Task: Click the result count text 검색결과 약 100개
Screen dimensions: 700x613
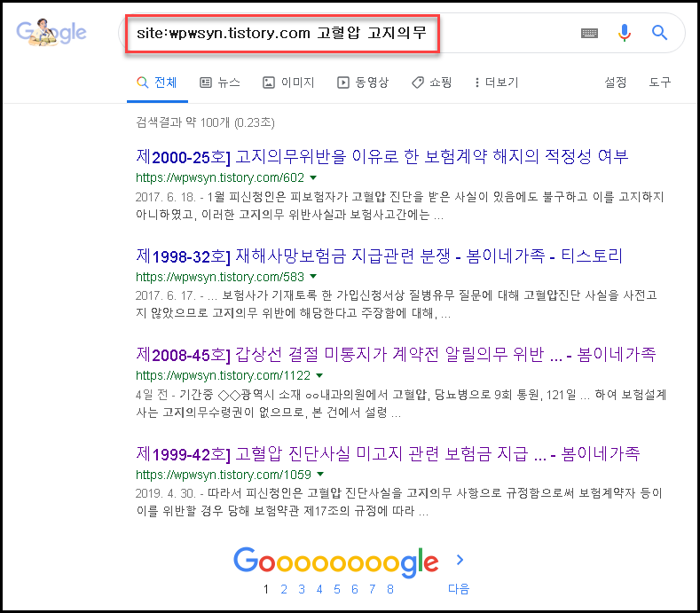Action: point(205,122)
